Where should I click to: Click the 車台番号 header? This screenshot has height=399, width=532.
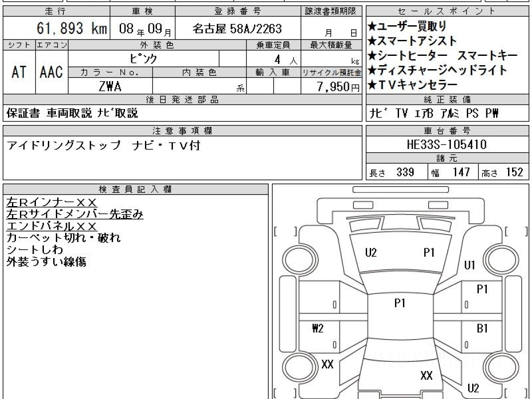click(x=447, y=131)
